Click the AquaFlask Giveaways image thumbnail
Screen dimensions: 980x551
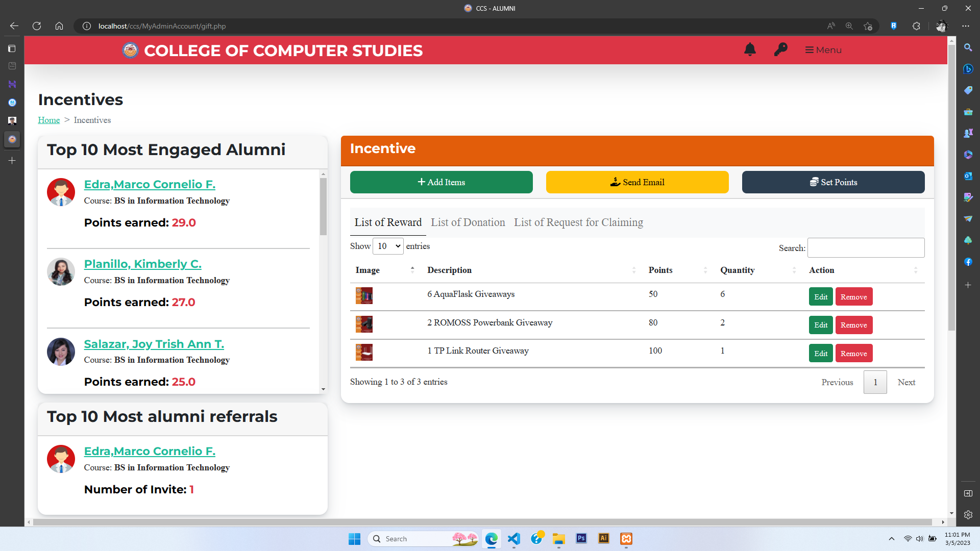[364, 295]
